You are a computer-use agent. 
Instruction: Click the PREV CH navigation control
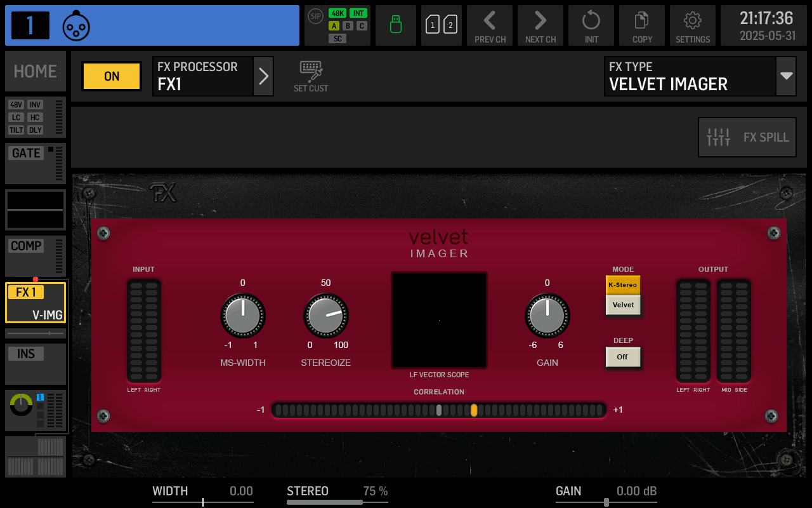tap(489, 25)
